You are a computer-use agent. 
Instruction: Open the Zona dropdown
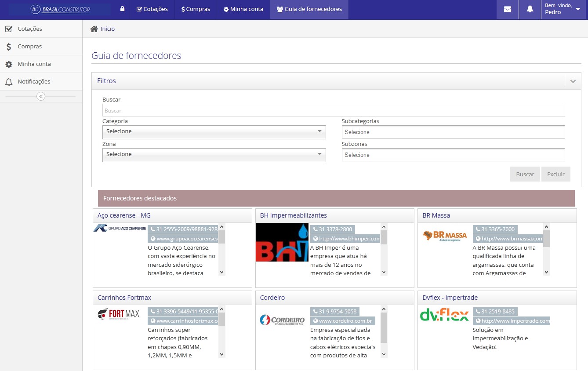[x=214, y=155]
